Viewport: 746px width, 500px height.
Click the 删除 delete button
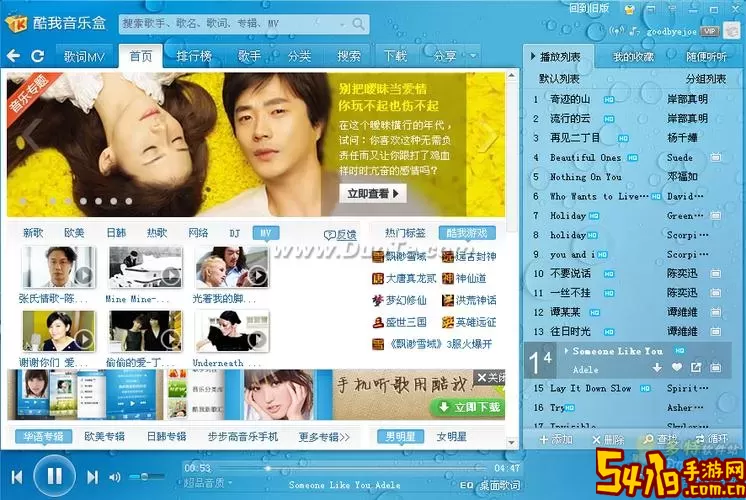coord(608,439)
